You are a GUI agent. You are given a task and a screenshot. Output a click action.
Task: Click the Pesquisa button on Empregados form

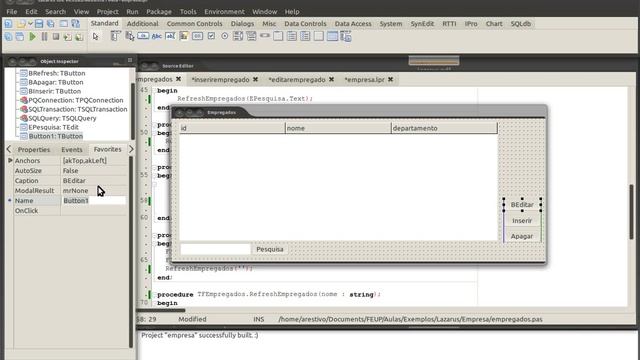pos(269,249)
